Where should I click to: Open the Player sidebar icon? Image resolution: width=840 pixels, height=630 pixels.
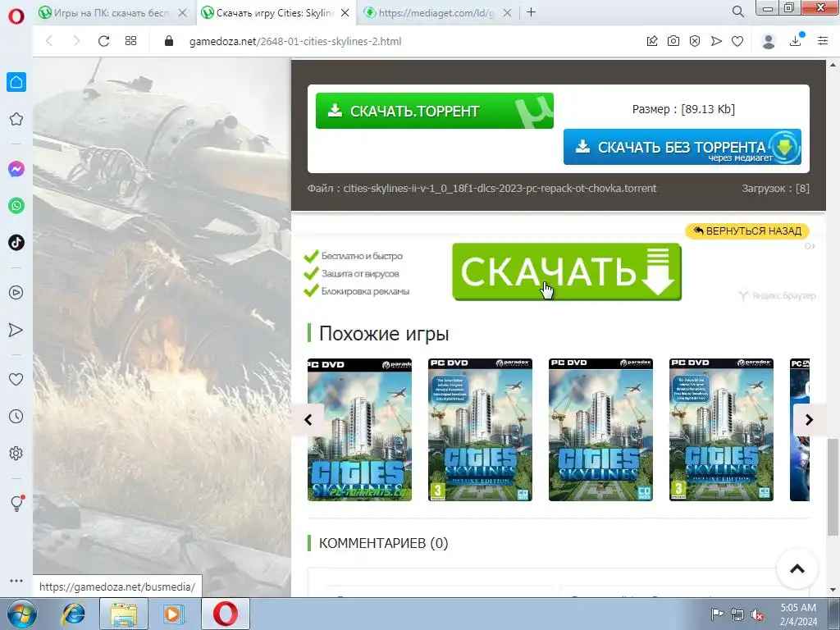pyautogui.click(x=16, y=293)
